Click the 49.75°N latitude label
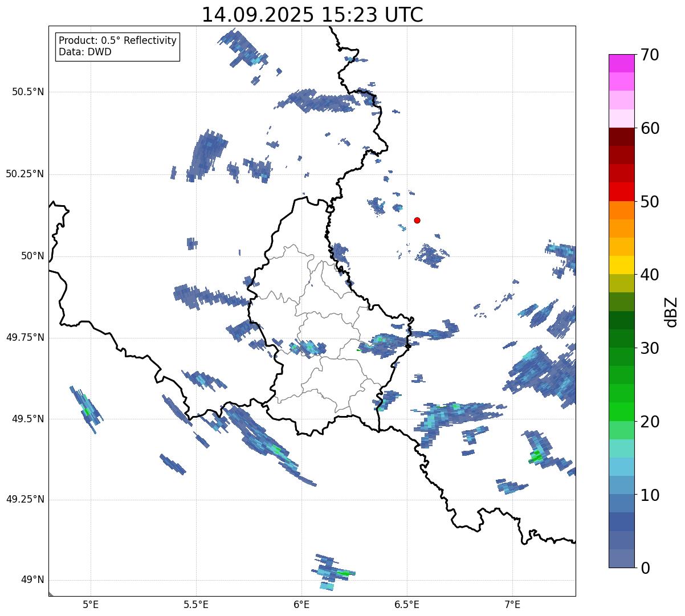685x616 pixels. coord(25,337)
